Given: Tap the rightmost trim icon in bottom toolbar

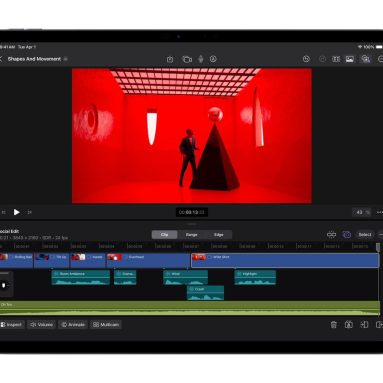Looking at the screenshot, I should pyautogui.click(x=379, y=325).
